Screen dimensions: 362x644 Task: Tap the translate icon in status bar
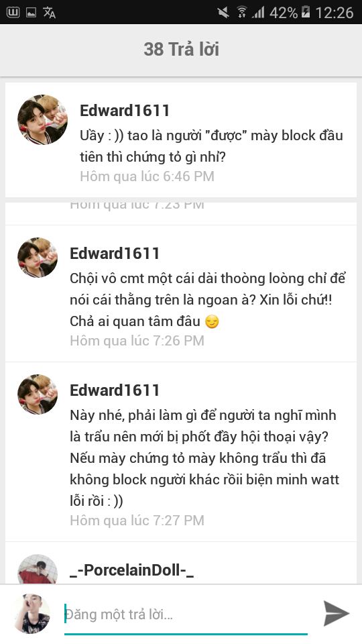tap(49, 12)
